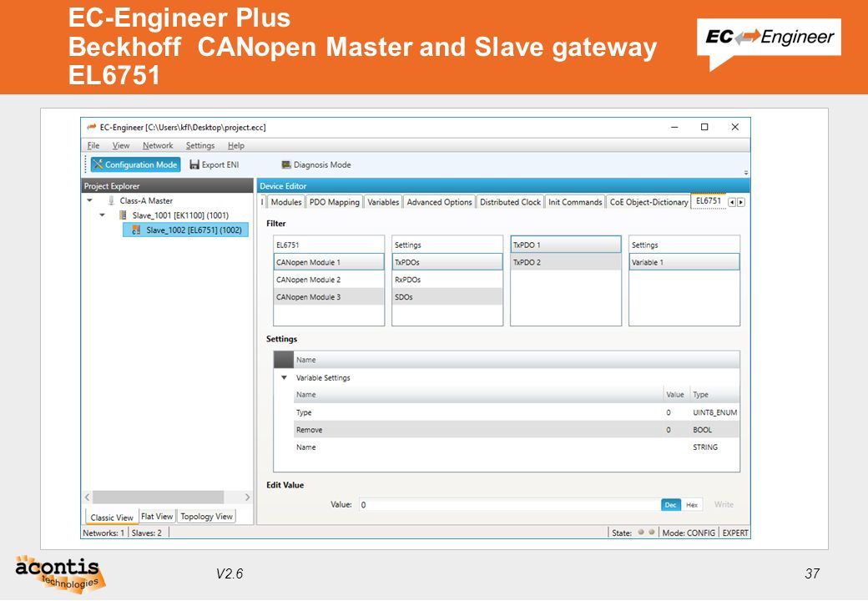This screenshot has height=601, width=868.
Task: Select TxPDO 2 filter entry
Action: pos(566,262)
